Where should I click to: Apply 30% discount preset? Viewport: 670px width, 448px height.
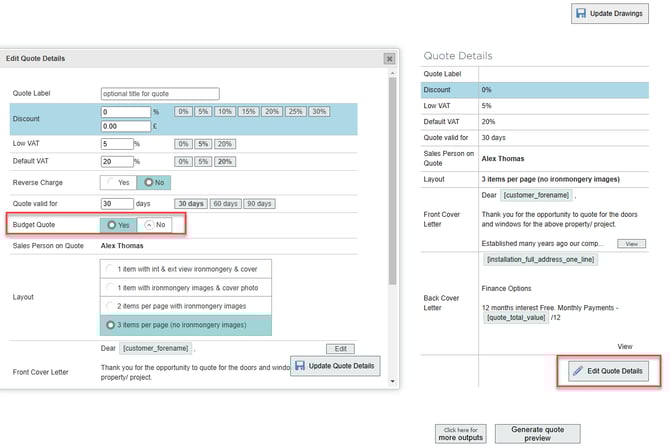click(x=318, y=111)
